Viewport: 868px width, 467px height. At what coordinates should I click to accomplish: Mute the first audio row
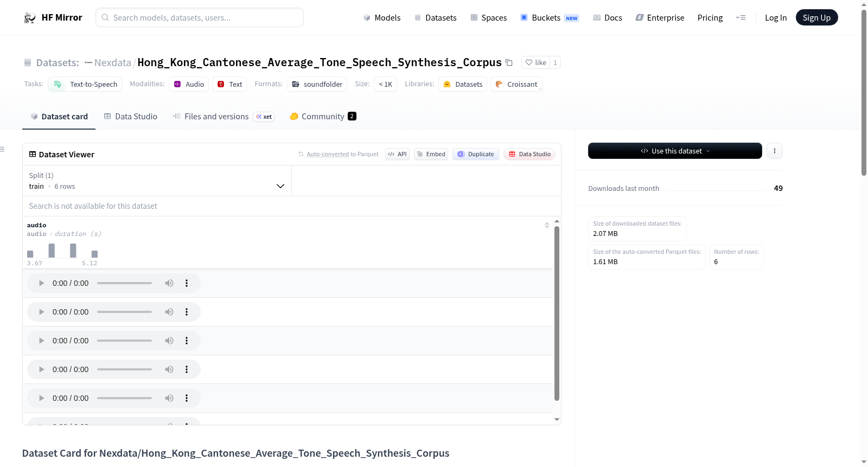[x=169, y=283]
